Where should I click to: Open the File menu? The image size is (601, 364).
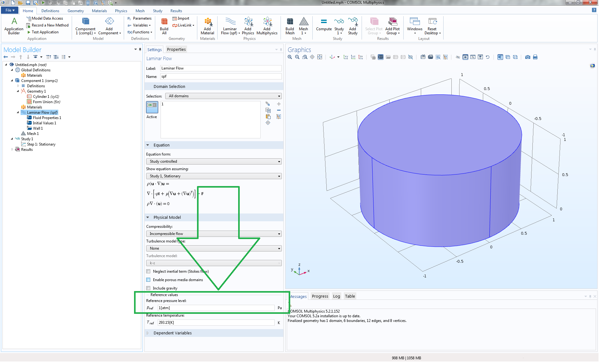pyautogui.click(x=10, y=10)
